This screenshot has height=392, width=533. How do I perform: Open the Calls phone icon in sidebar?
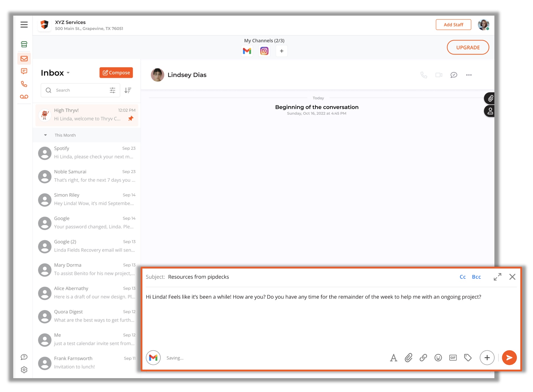click(24, 84)
